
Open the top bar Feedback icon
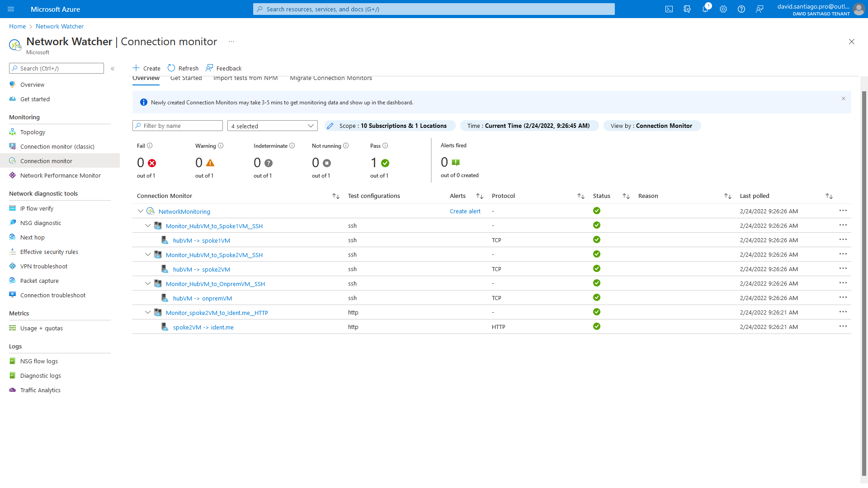tap(759, 9)
